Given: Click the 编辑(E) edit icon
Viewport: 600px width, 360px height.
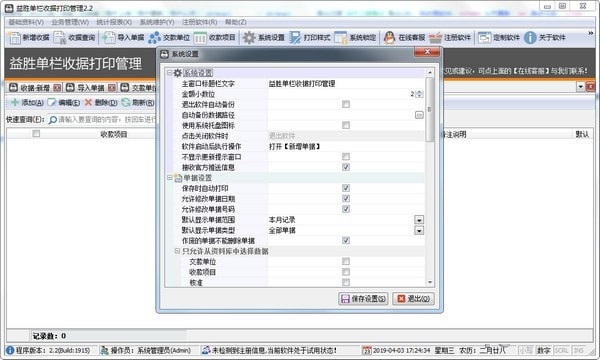Looking at the screenshot, I should pos(52,102).
